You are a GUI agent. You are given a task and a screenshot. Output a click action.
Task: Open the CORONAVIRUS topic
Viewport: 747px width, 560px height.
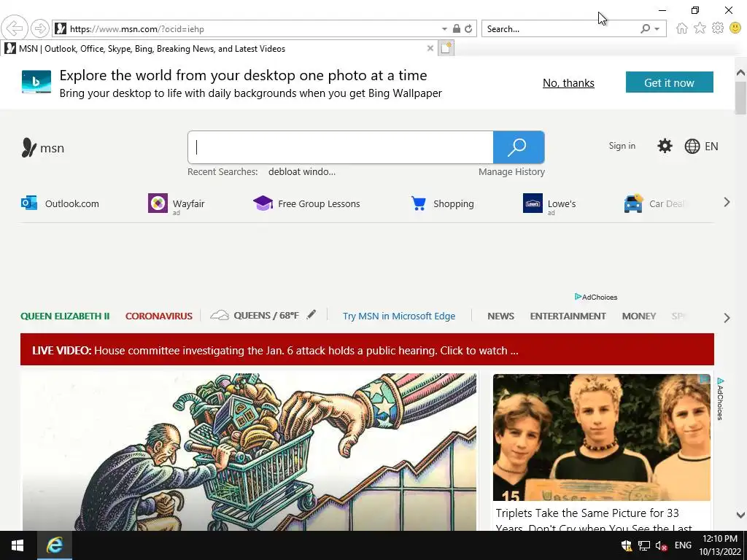click(158, 316)
